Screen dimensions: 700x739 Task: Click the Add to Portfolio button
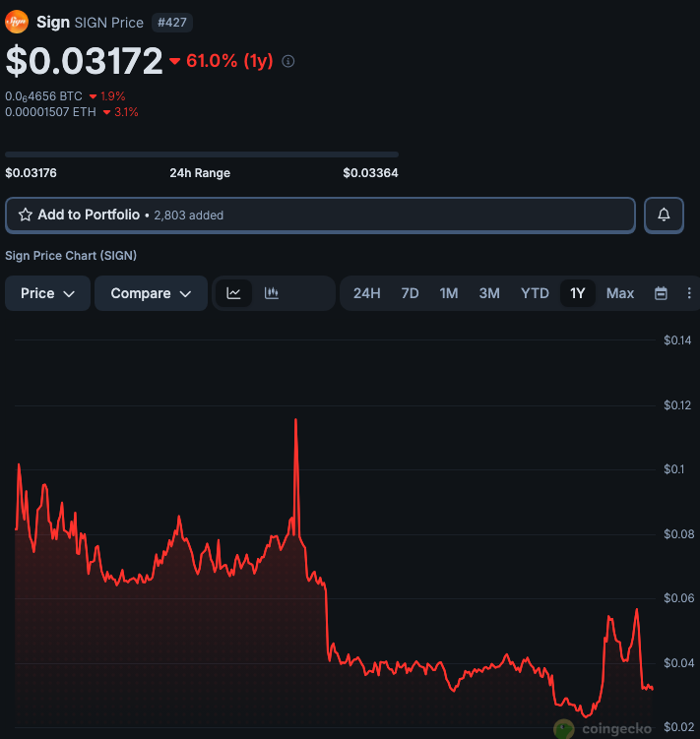pos(320,215)
